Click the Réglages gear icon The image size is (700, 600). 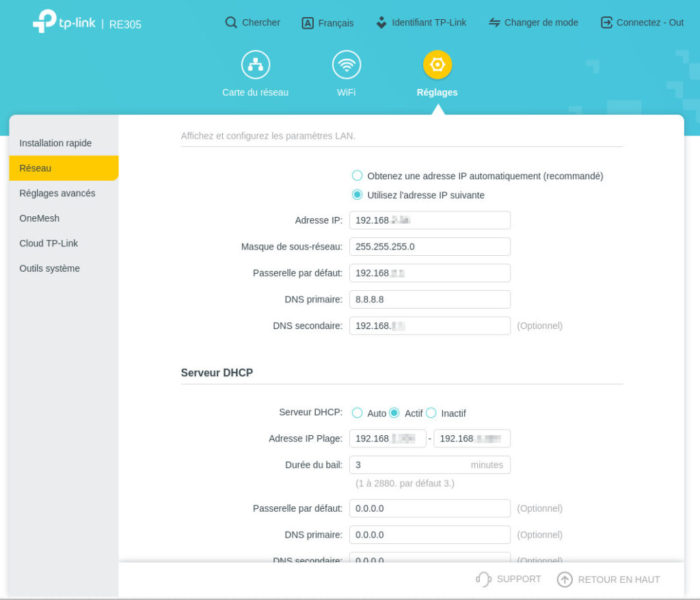point(437,65)
